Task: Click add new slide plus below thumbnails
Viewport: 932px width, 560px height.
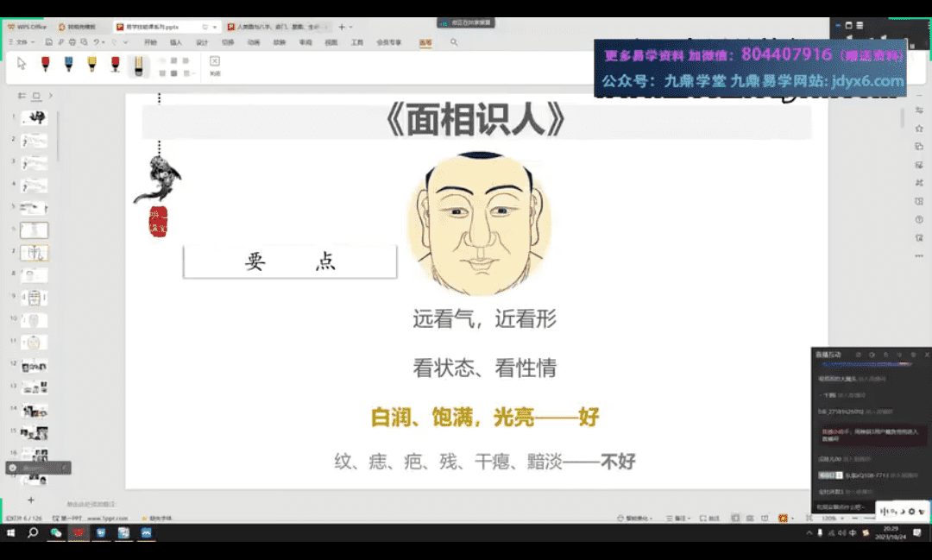Action: pyautogui.click(x=31, y=500)
